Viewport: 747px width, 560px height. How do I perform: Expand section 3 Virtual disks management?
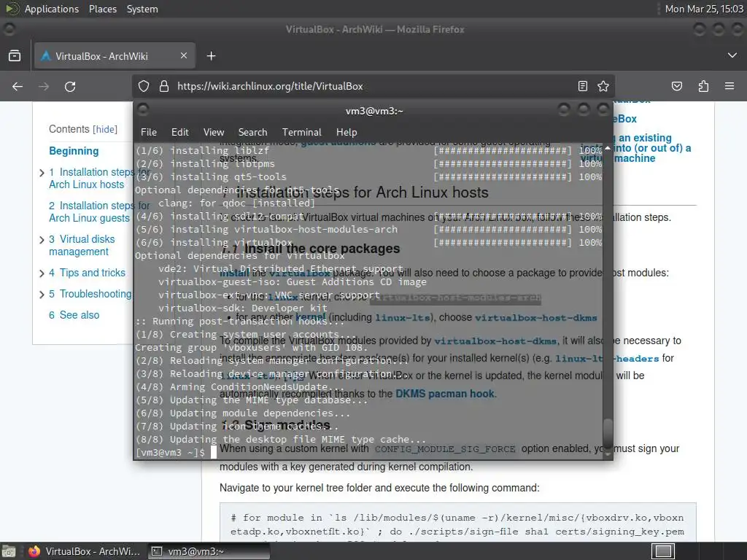coord(42,239)
